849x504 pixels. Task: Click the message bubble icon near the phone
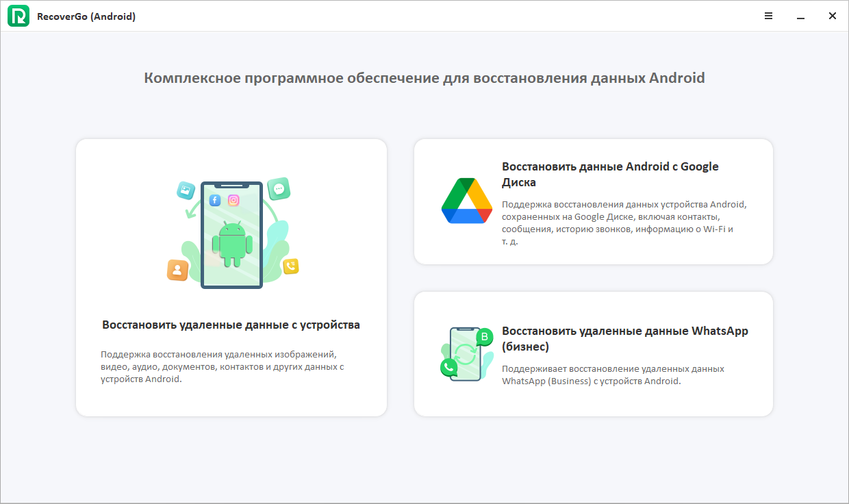[x=278, y=188]
